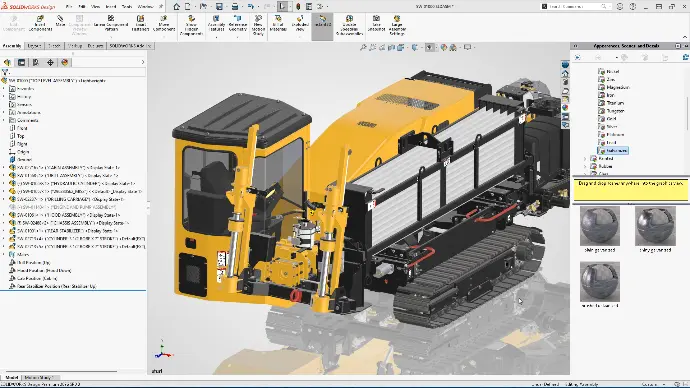Click the Mate paperclip tool

click(x=60, y=21)
